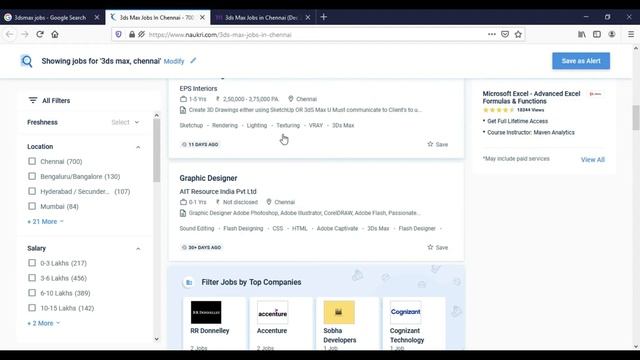Click the padlock site info icon
Image resolution: width=640 pixels, height=360 pixels.
coord(132,35)
